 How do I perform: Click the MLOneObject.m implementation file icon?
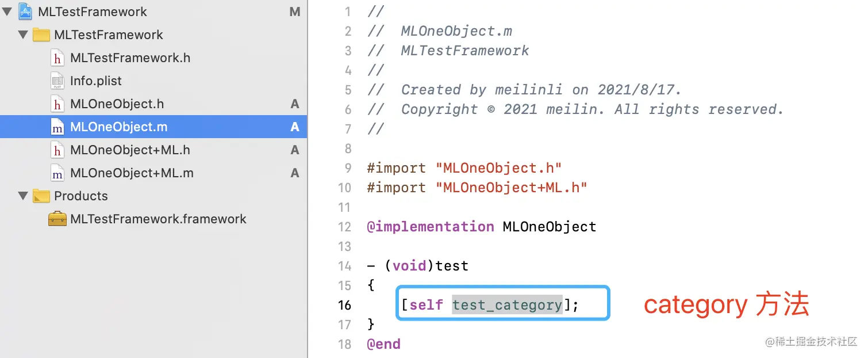(x=57, y=127)
